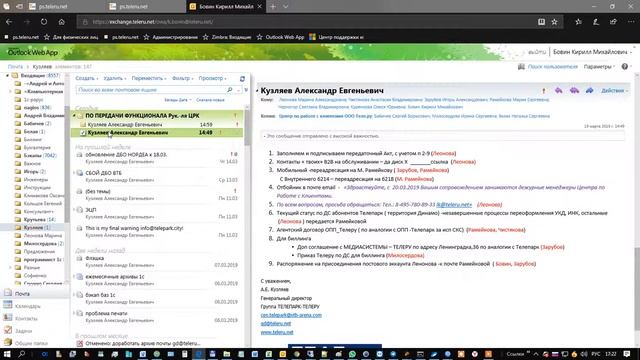Open the Move dropdown menu
This screenshot has width=640, height=360.
tap(149, 78)
